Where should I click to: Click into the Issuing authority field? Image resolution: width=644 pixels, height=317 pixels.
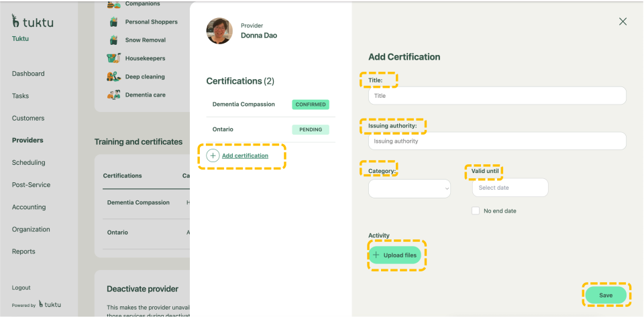496,141
